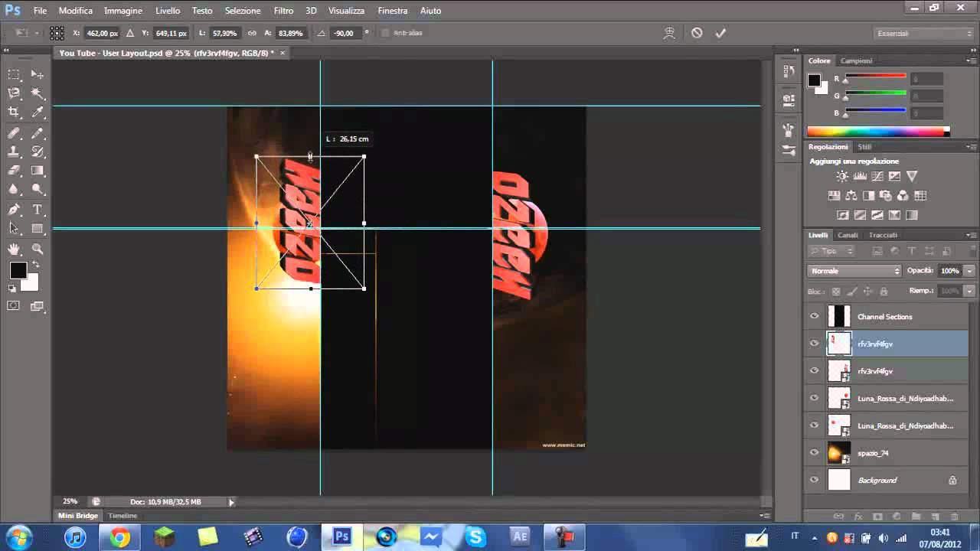This screenshot has height=551, width=980.
Task: Toggle the Anti-alias checkbox
Action: (x=385, y=33)
